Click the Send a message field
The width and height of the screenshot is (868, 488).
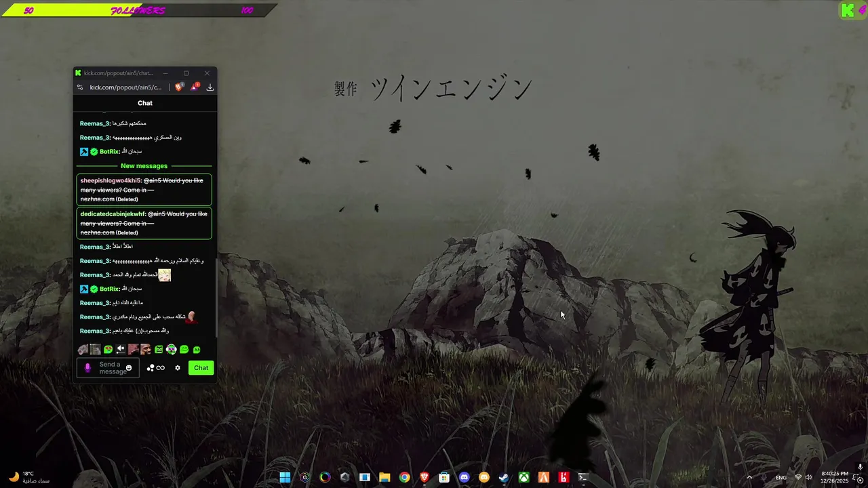(108, 368)
